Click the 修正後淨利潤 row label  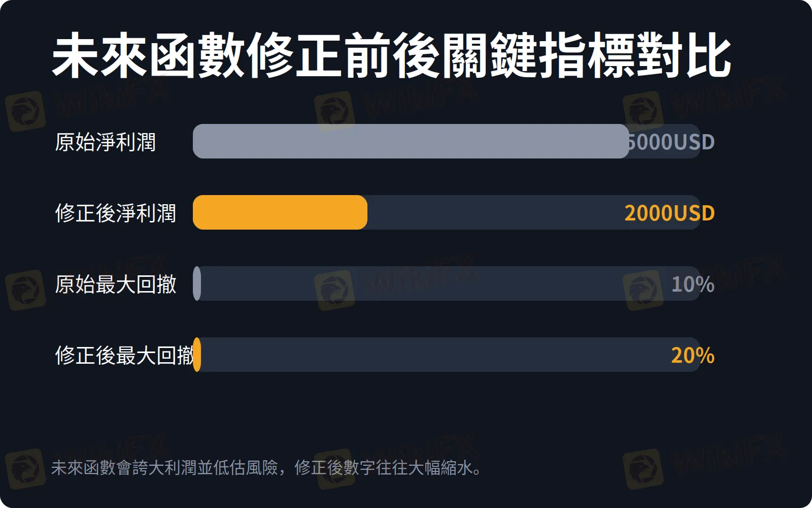tap(116, 213)
